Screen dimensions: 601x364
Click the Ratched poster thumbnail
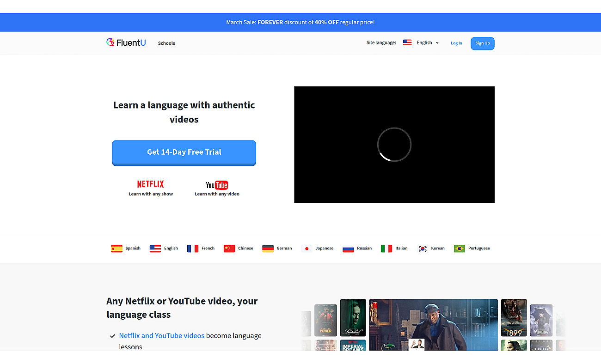click(x=353, y=318)
